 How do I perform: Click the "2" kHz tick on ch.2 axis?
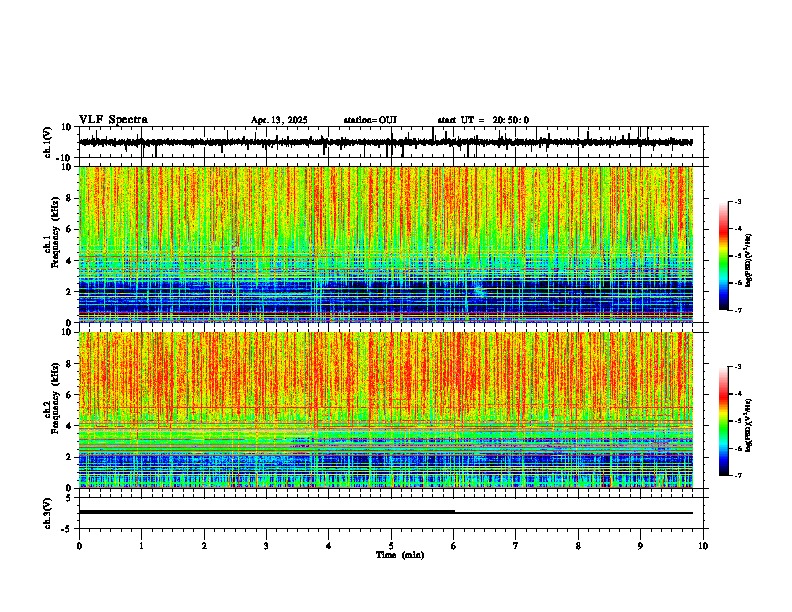coord(70,457)
